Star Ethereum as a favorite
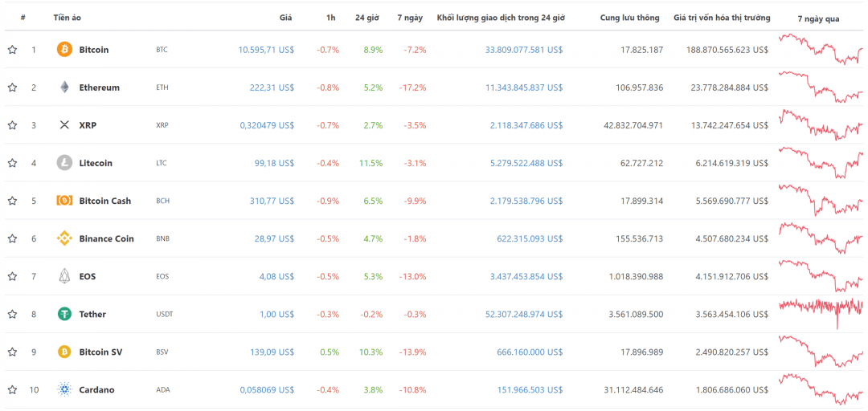868x411 pixels. point(12,87)
